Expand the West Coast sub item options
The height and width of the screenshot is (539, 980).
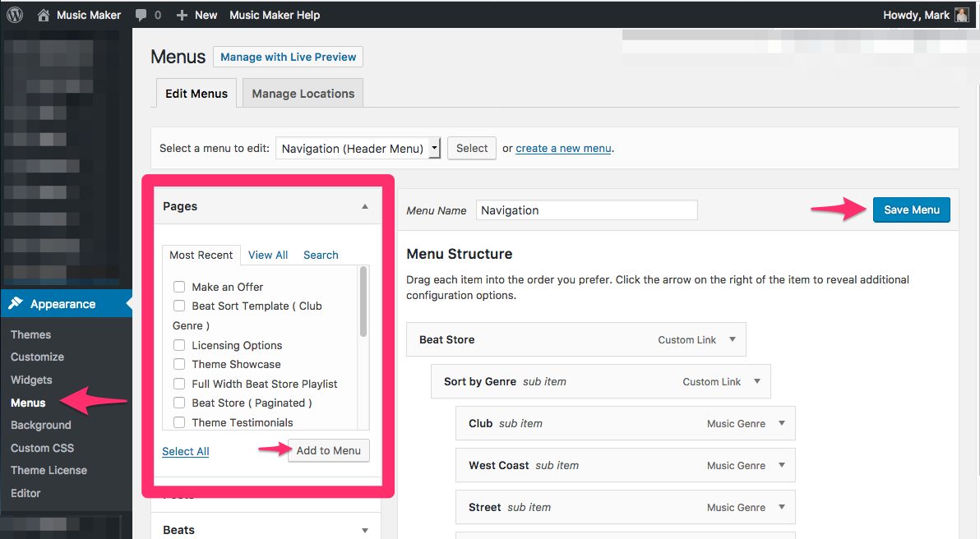(781, 465)
